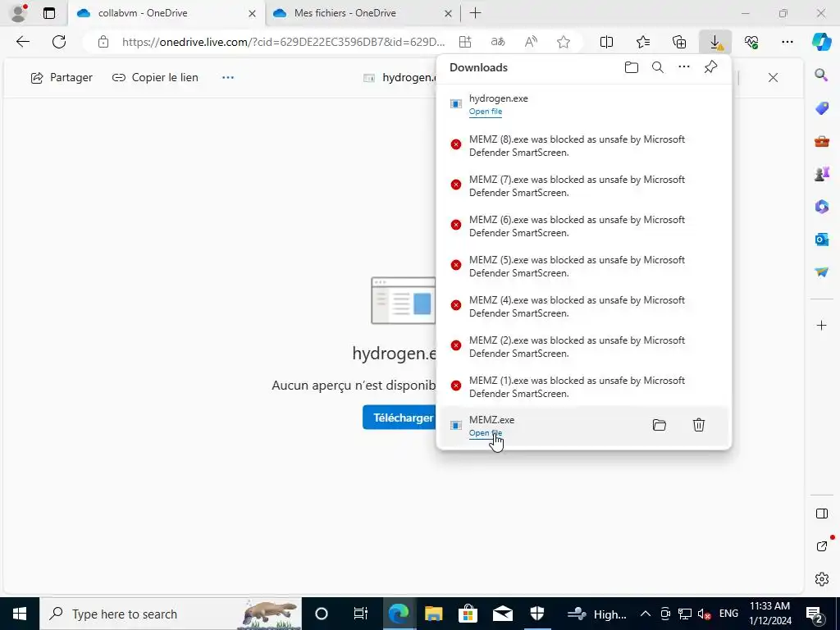This screenshot has height=630, width=840.
Task: Open the Collections icon
Action: tap(678, 42)
